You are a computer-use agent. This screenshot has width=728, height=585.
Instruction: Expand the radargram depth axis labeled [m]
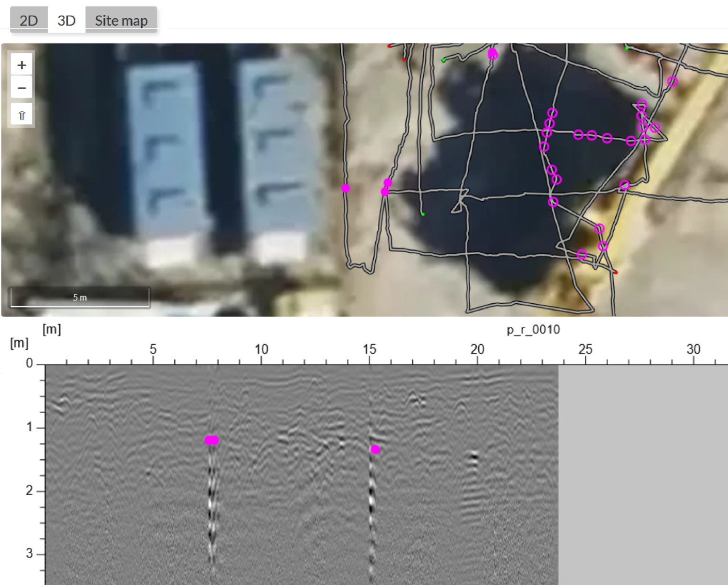click(20, 344)
